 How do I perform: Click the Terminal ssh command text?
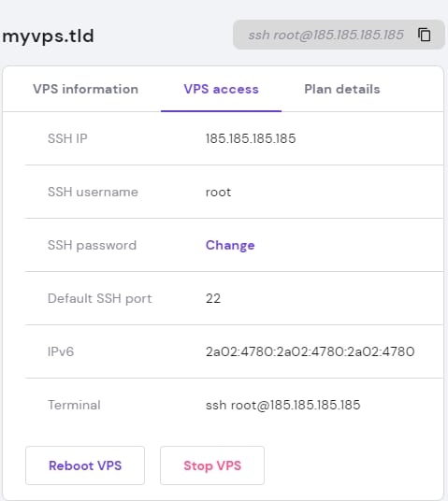(x=283, y=405)
